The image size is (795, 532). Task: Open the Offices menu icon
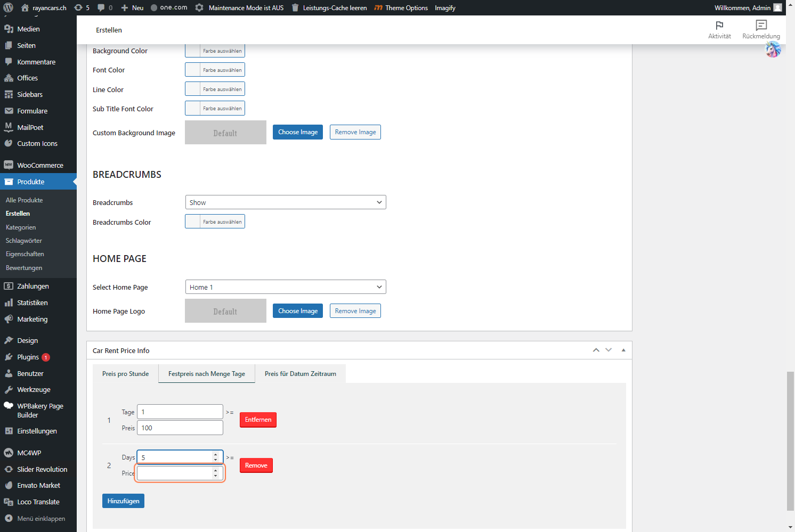9,78
